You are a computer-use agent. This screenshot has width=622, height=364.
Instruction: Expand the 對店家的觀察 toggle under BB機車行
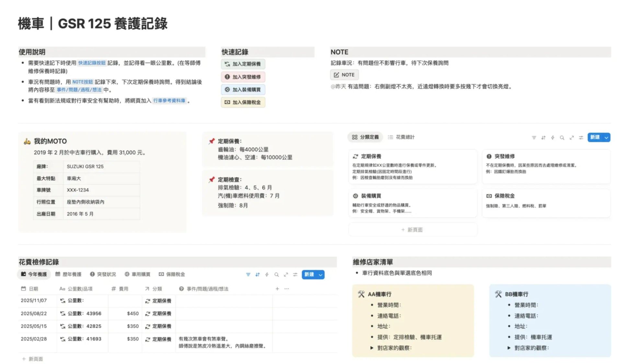pyautogui.click(x=509, y=348)
